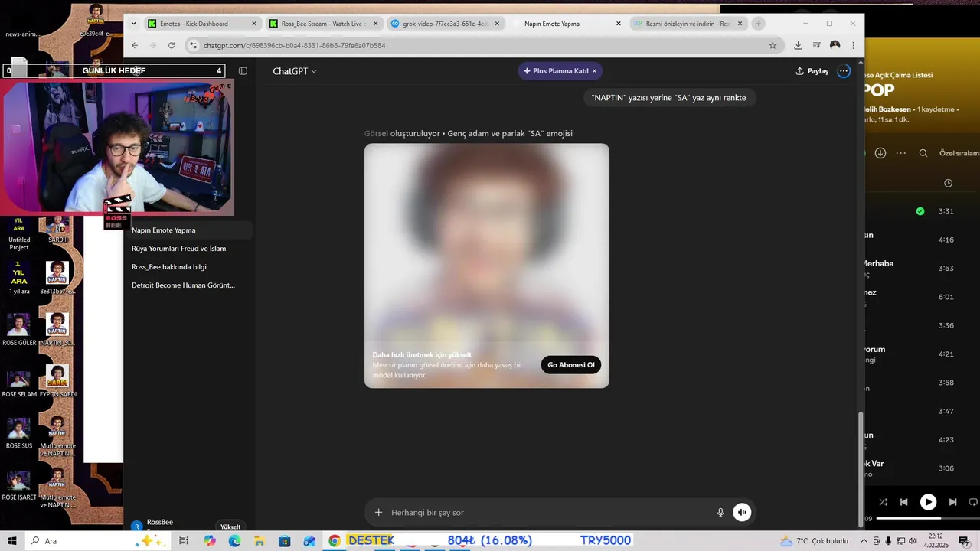Open Microsoft Edge from the taskbar
Image resolution: width=980 pixels, height=551 pixels.
pyautogui.click(x=234, y=541)
